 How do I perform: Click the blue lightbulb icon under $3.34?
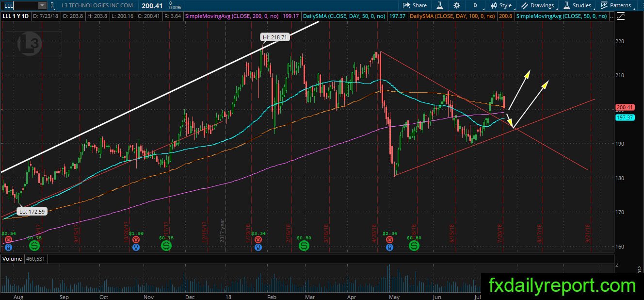pos(258,247)
